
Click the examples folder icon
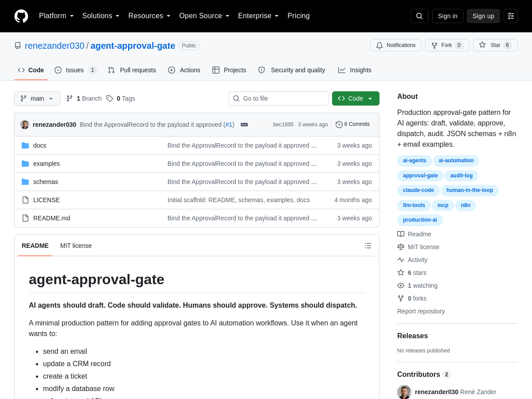click(25, 164)
